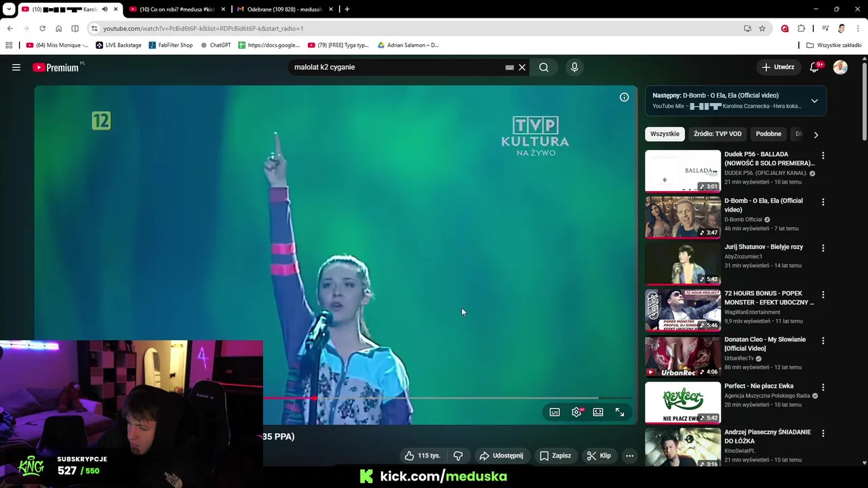The height and width of the screenshot is (488, 868).
Task: Run search with the magnifier button
Action: click(544, 67)
